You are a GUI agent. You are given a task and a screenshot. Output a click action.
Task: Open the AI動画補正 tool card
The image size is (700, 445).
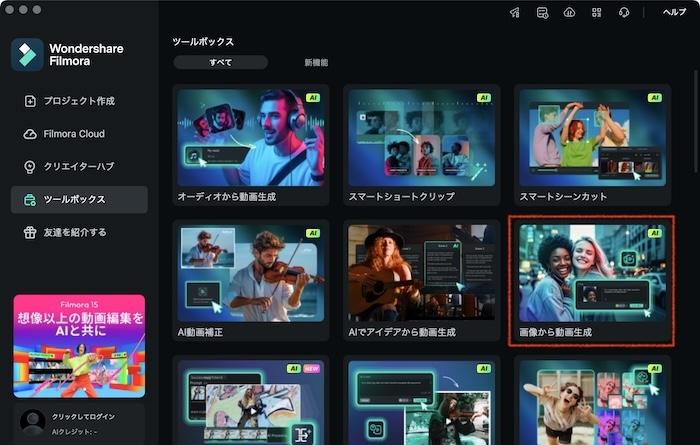coord(251,280)
